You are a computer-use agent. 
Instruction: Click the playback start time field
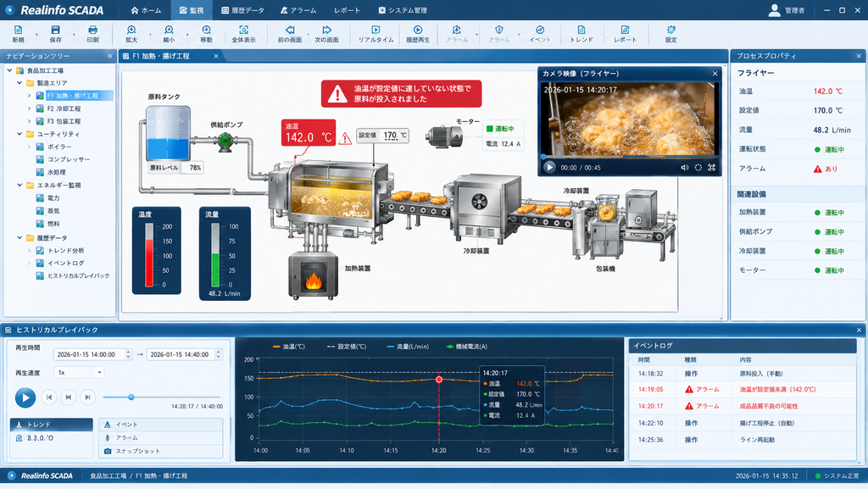pos(92,354)
